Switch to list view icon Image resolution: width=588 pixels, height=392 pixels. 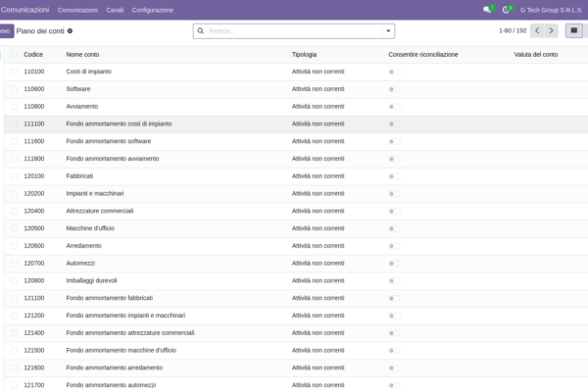[x=574, y=30]
